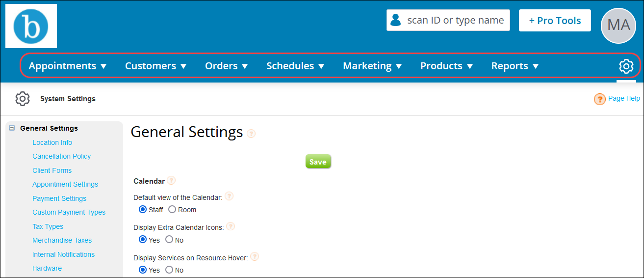644x278 pixels.
Task: Select No for Display Services on Resource Hover
Action: (169, 270)
